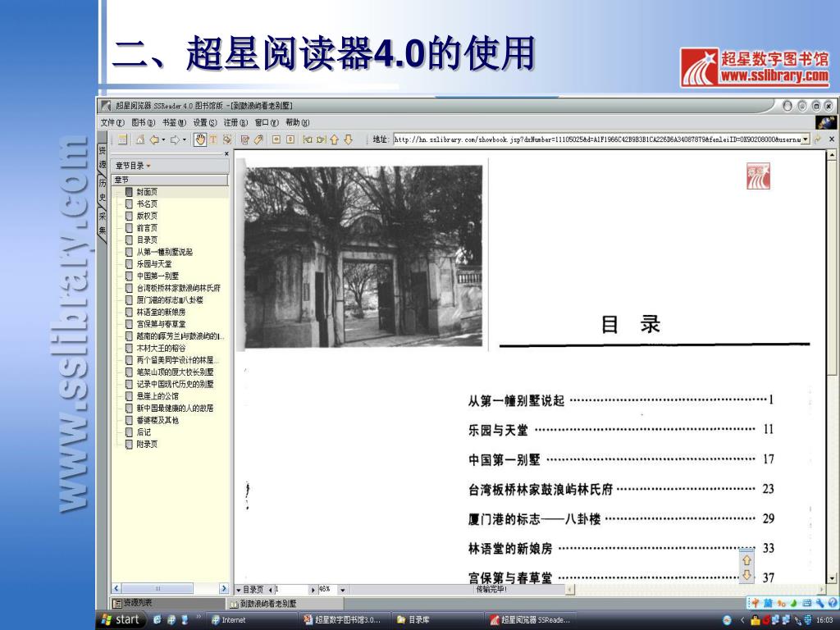Click the page number input field

(292, 590)
